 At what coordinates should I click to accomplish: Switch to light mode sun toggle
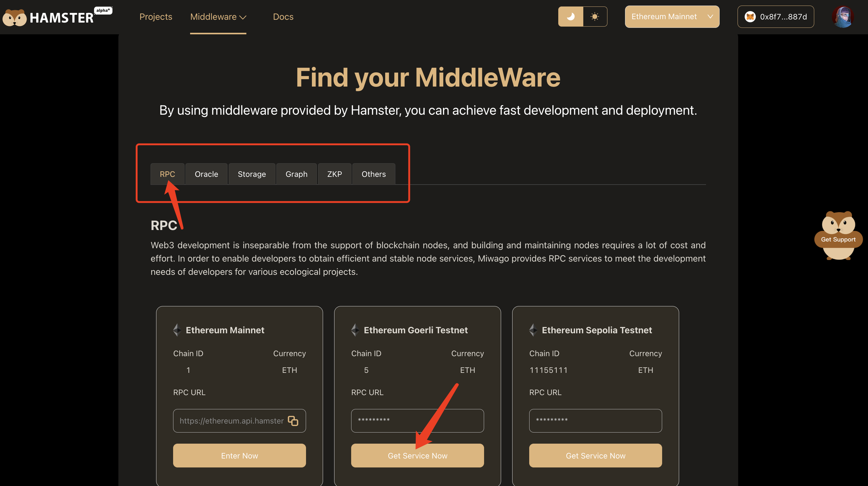595,16
